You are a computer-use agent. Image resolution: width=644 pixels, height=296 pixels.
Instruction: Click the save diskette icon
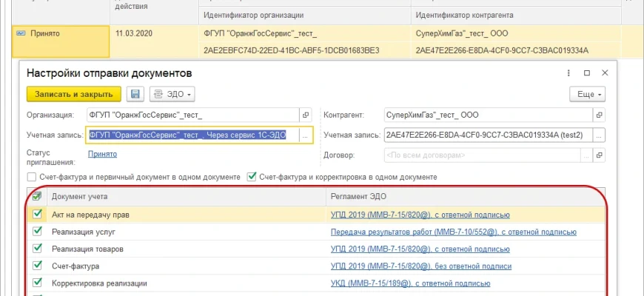135,94
